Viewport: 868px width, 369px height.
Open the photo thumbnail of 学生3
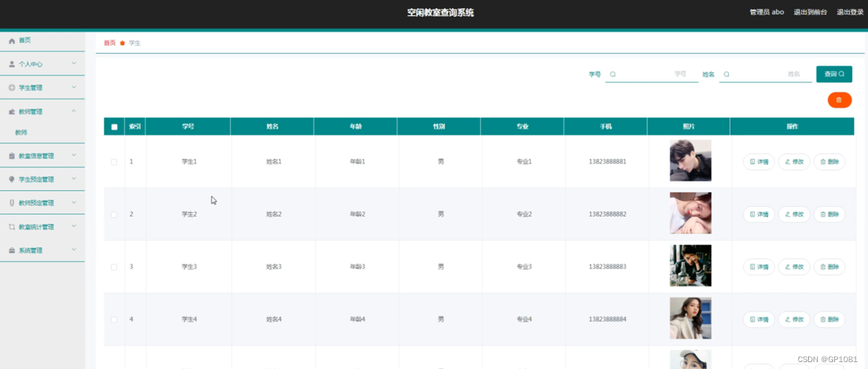click(690, 266)
